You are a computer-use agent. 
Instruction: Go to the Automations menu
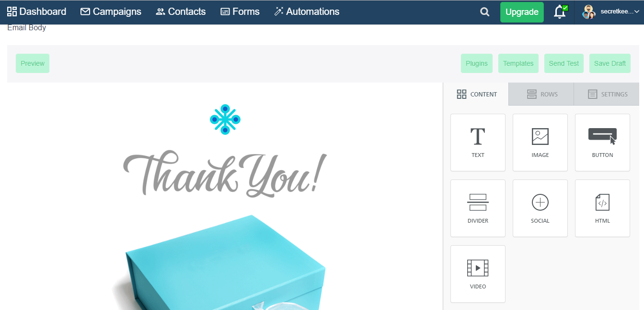click(307, 12)
